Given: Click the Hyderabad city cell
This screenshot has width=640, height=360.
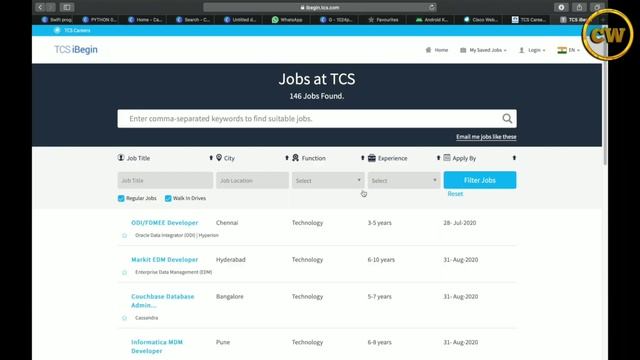Looking at the screenshot, I should [231, 260].
